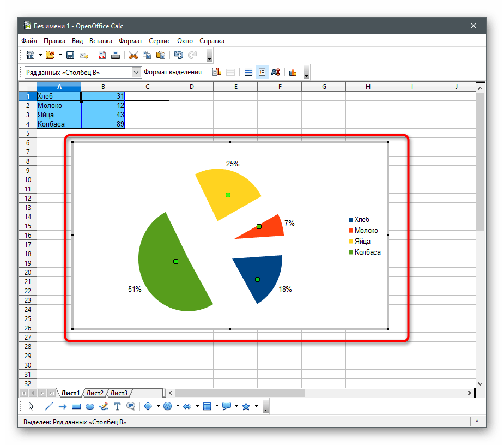Click the Export as PDF icon
Image resolution: width=504 pixels, height=445 pixels.
[102, 55]
